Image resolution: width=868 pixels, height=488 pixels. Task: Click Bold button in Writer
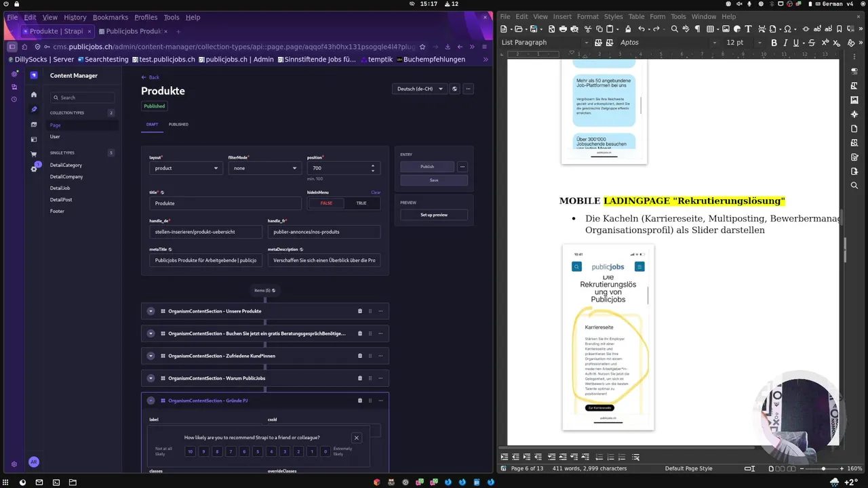point(774,43)
